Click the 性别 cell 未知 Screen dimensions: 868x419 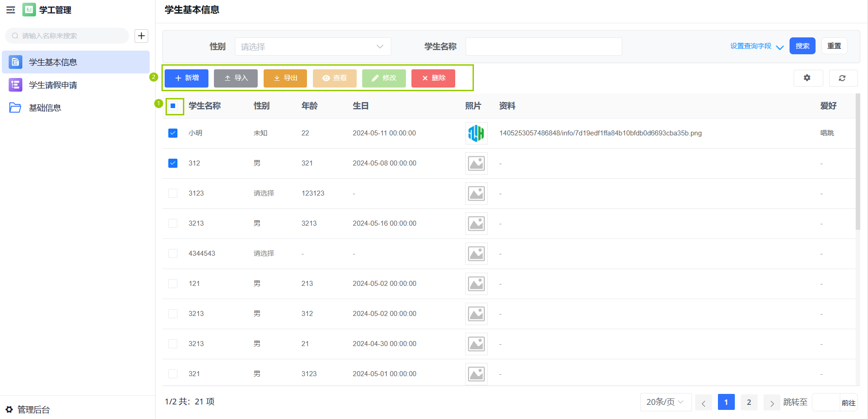coord(260,133)
